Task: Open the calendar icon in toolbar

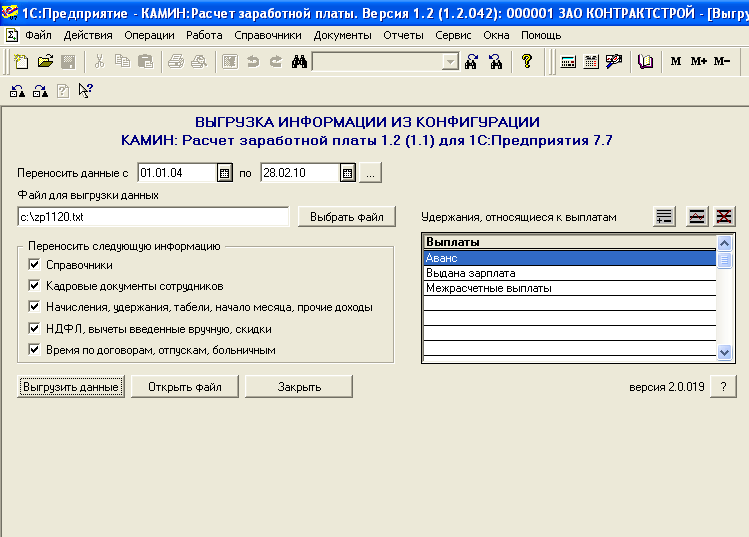Action: point(590,62)
